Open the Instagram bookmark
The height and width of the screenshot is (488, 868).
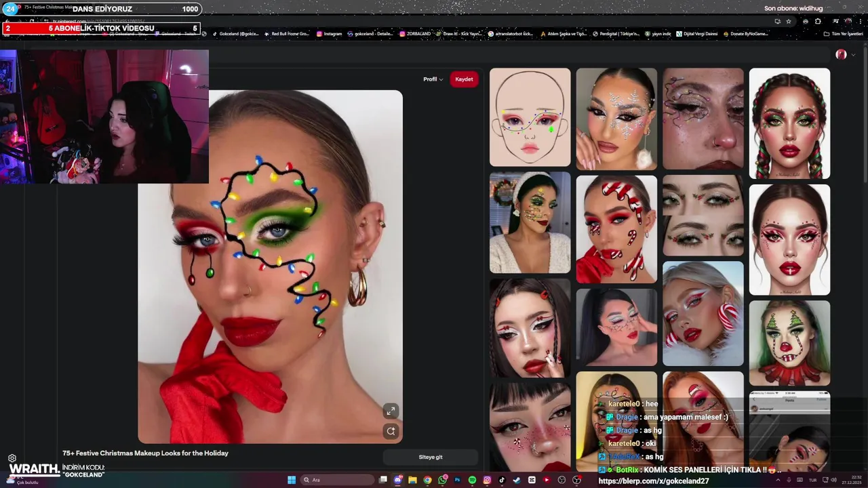pyautogui.click(x=329, y=34)
